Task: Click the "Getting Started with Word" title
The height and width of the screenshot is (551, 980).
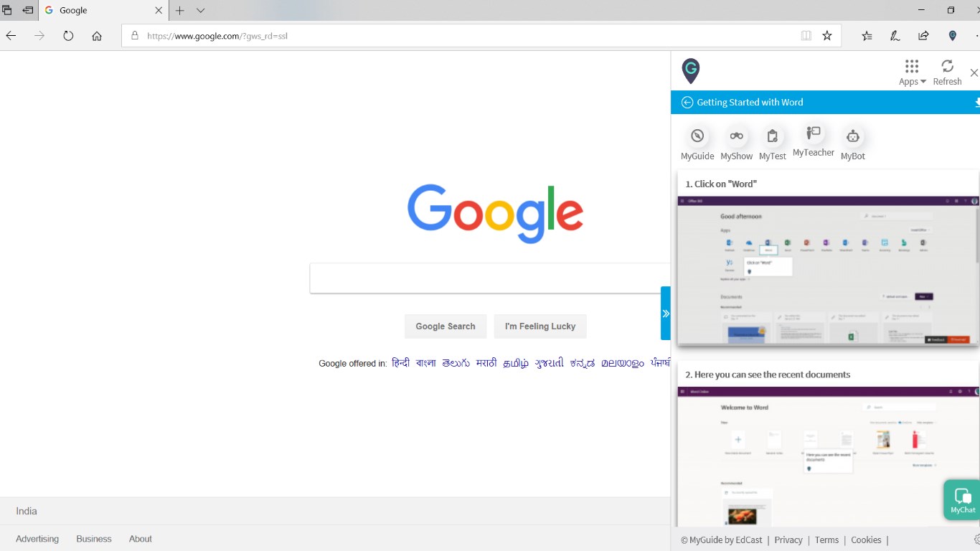Action: click(750, 102)
